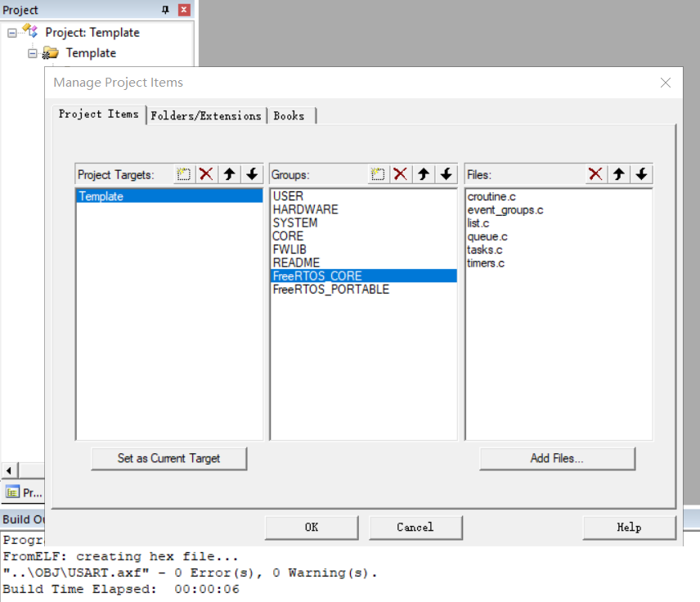Click the 0 Error(s), 0 Warning(s) output line
Viewport: 700px width, 602px height.
pos(190,573)
